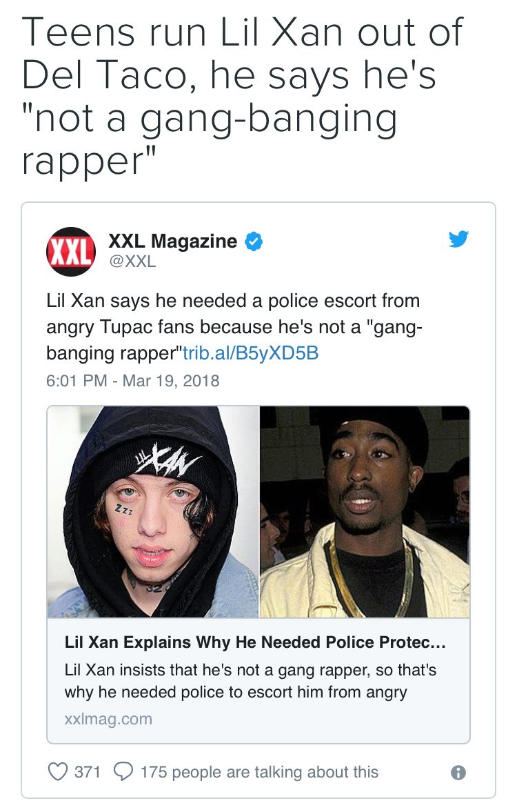The image size is (517, 812).
Task: Click the reply speech bubble icon
Action: 123,771
